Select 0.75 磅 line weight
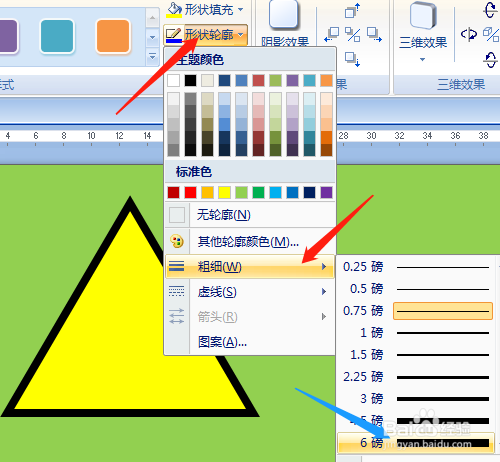Viewport: 500px width, 462px height. point(416,311)
